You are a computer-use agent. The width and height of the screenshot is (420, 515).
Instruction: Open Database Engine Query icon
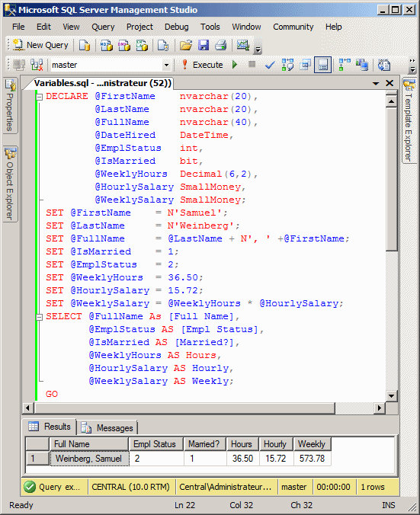pyautogui.click(x=85, y=45)
